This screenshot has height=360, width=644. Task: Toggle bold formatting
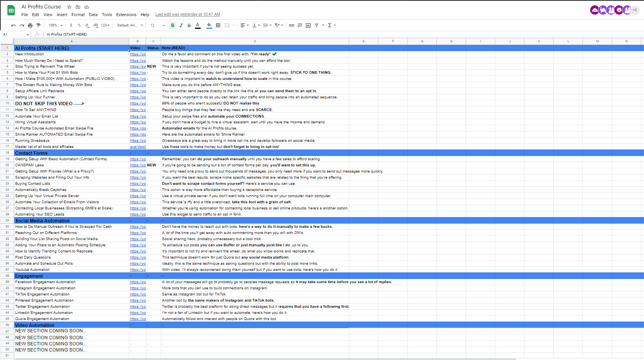pos(173,25)
